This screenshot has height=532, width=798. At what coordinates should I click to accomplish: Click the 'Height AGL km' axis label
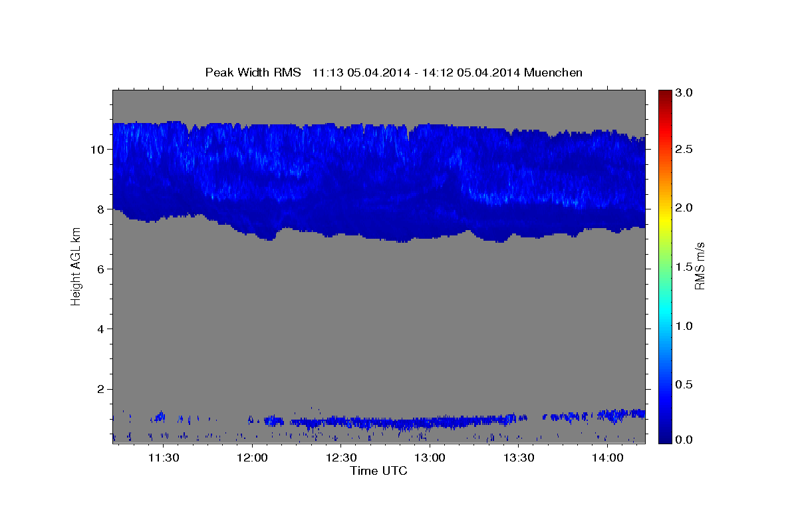[76, 267]
